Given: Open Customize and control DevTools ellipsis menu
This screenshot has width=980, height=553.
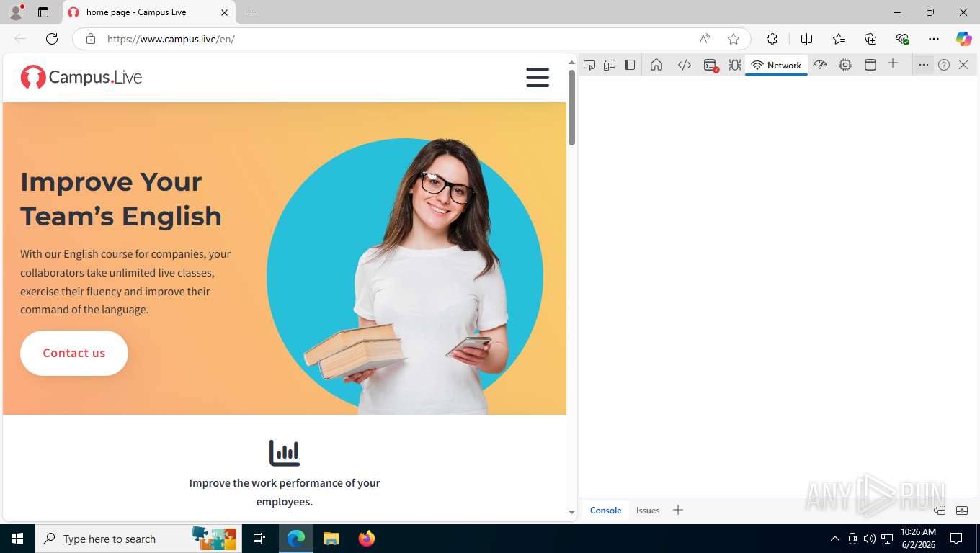Looking at the screenshot, I should click(924, 65).
